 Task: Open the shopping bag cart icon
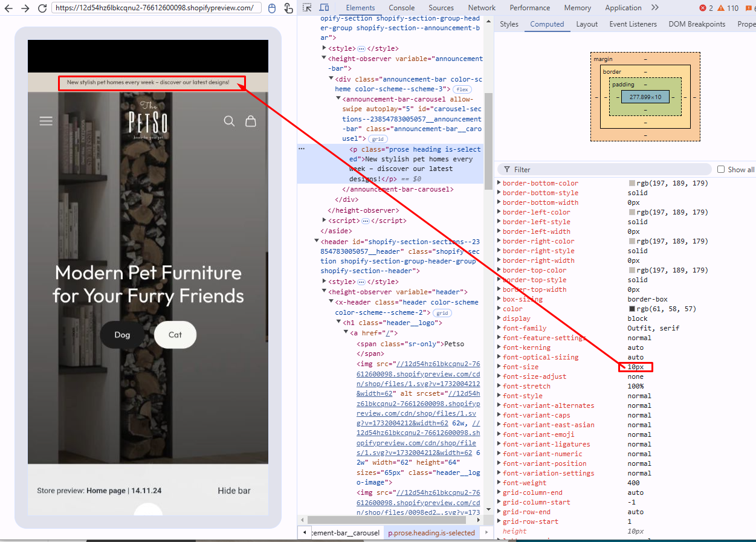(251, 121)
